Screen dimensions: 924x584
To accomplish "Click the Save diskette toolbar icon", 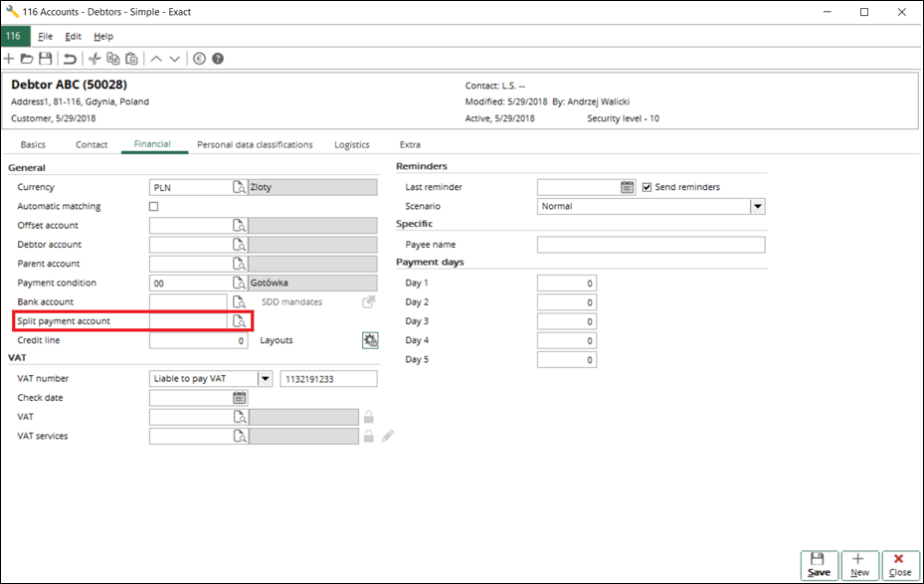I will point(46,59).
